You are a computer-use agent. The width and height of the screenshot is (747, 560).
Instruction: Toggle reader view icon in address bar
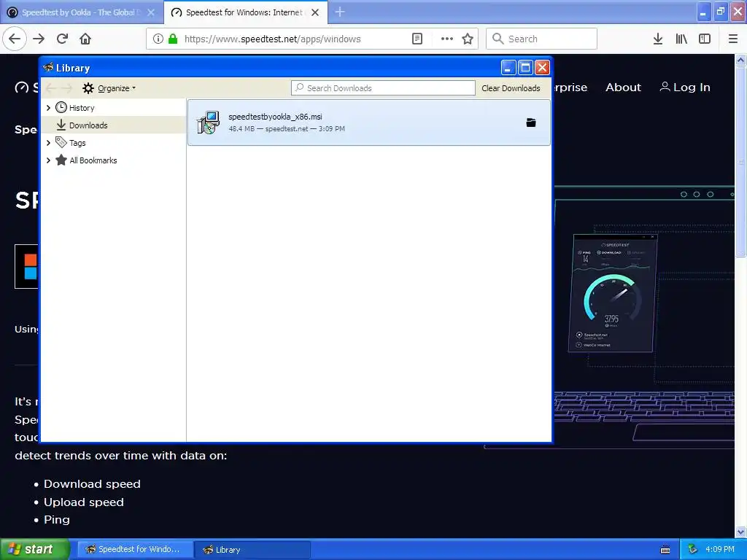coord(417,39)
